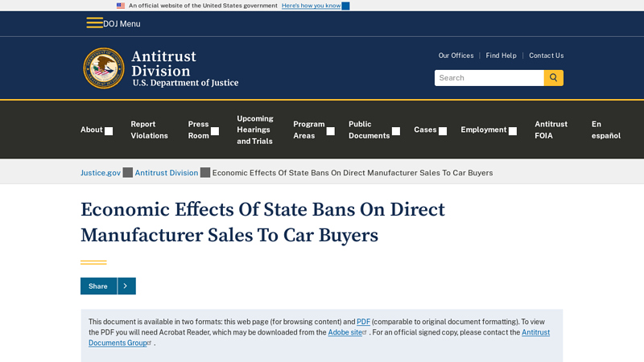Click the Our Offices link
644x362 pixels.
[x=456, y=56]
